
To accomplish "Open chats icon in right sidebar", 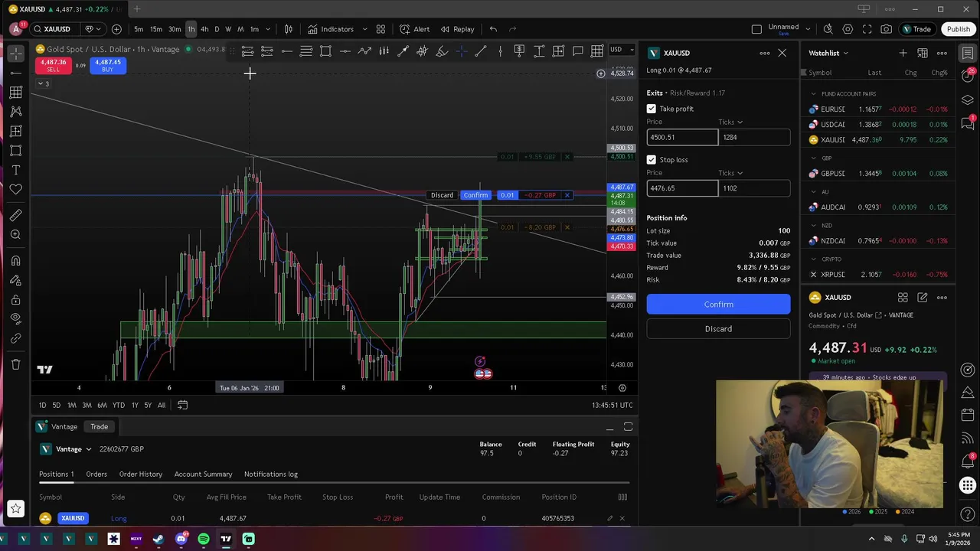I will coord(968,122).
